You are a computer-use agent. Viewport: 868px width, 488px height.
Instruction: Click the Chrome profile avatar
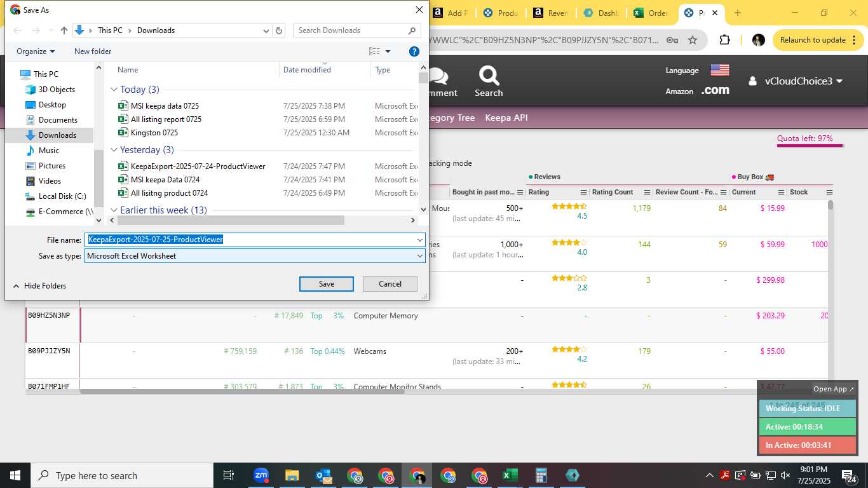point(758,40)
